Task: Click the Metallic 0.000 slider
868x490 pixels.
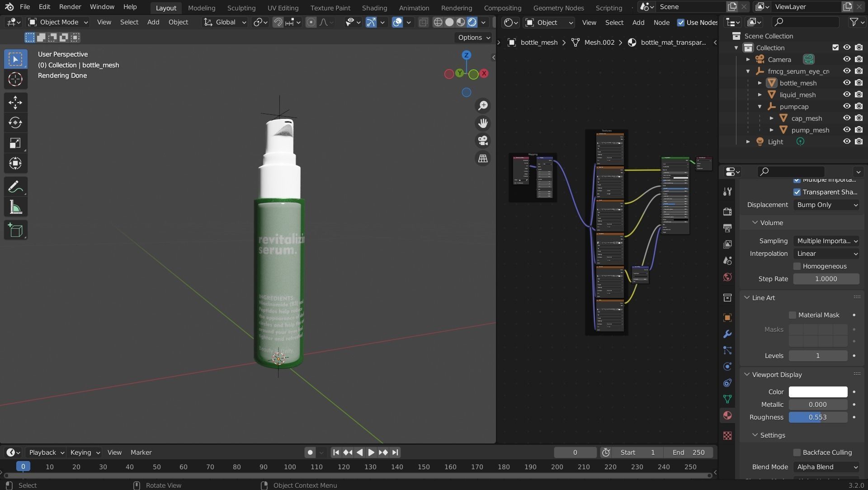Action: (x=818, y=405)
